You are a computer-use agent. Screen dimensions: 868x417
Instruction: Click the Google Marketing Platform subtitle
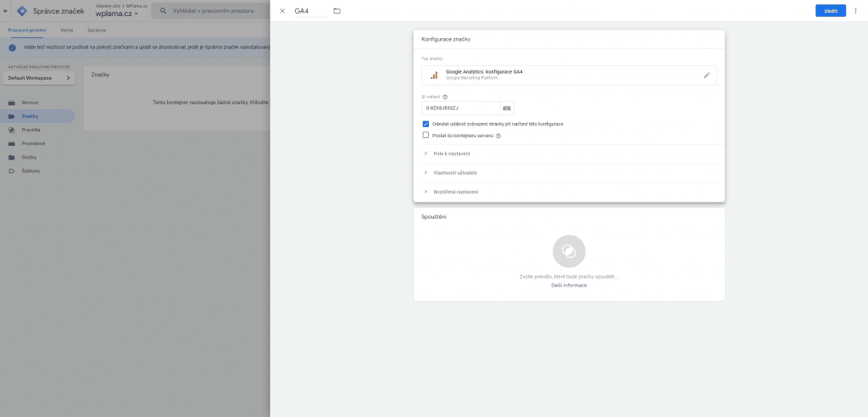[471, 78]
